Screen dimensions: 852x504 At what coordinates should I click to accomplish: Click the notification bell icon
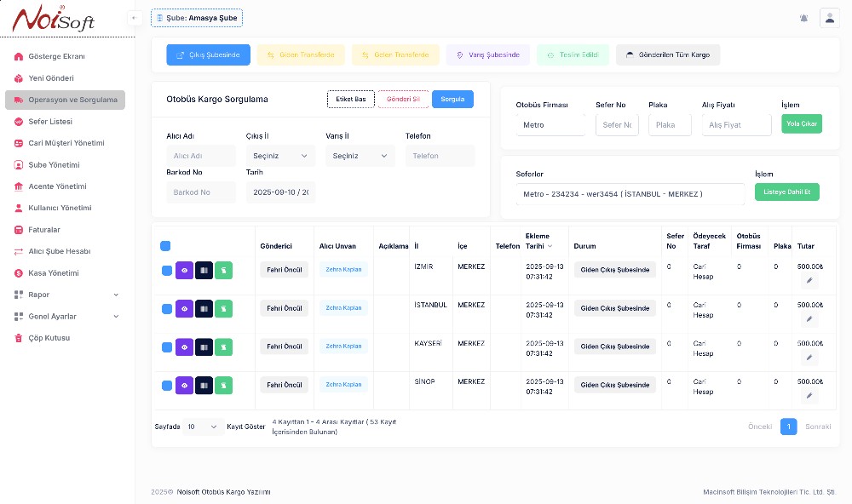tap(803, 18)
